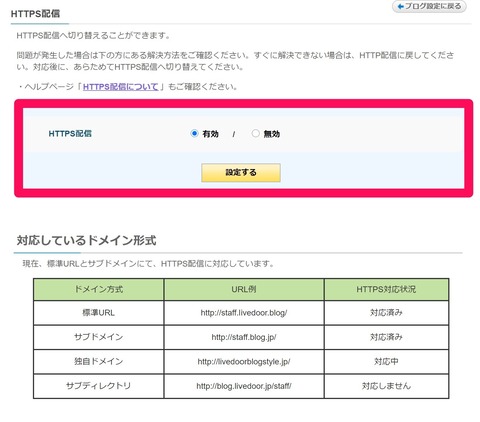Click the HTTPS配信 page title
The image size is (480, 422).
(x=35, y=14)
